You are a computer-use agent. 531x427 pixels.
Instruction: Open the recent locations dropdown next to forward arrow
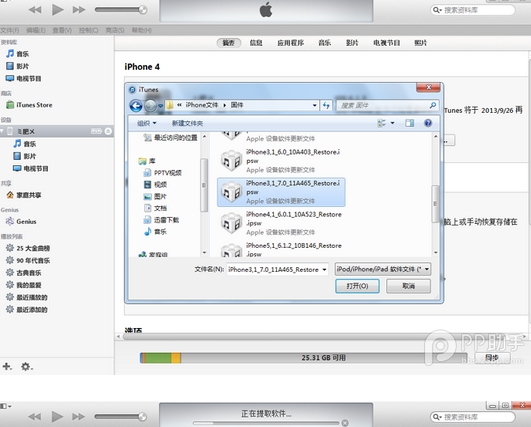click(x=161, y=106)
